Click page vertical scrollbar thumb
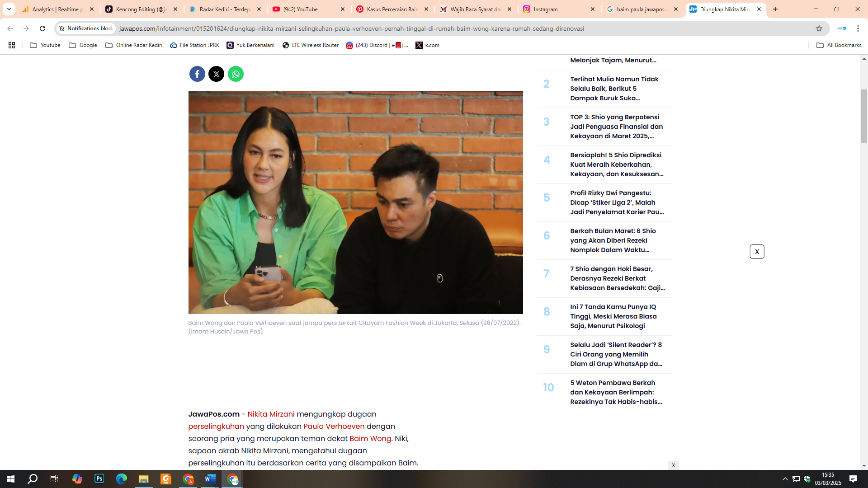The height and width of the screenshot is (488, 868). pyautogui.click(x=864, y=117)
